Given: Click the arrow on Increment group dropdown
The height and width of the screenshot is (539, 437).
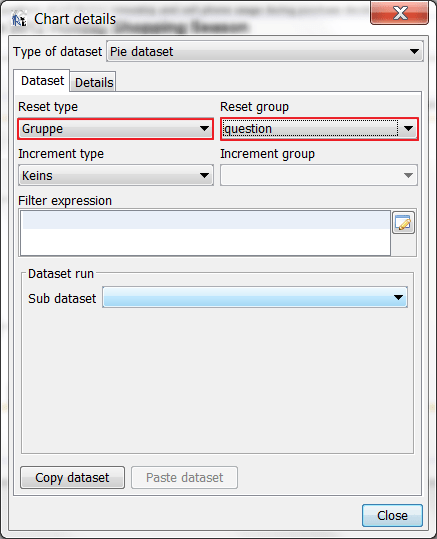Looking at the screenshot, I should coord(408,175).
